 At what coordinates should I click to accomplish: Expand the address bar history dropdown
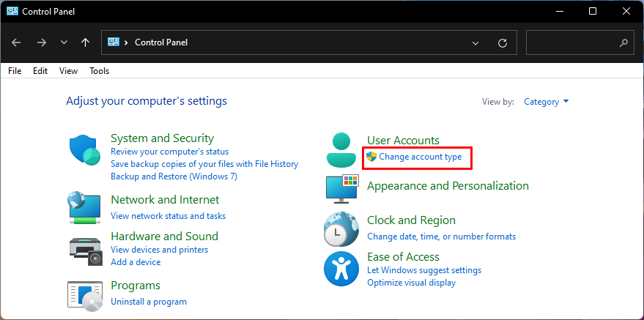coord(475,42)
